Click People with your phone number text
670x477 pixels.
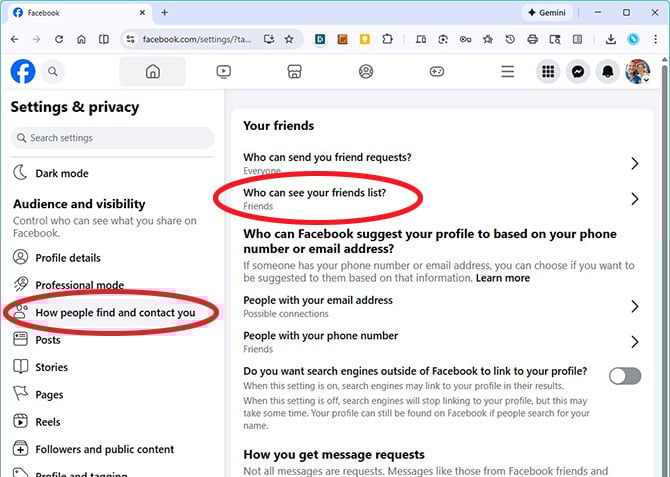coord(320,336)
